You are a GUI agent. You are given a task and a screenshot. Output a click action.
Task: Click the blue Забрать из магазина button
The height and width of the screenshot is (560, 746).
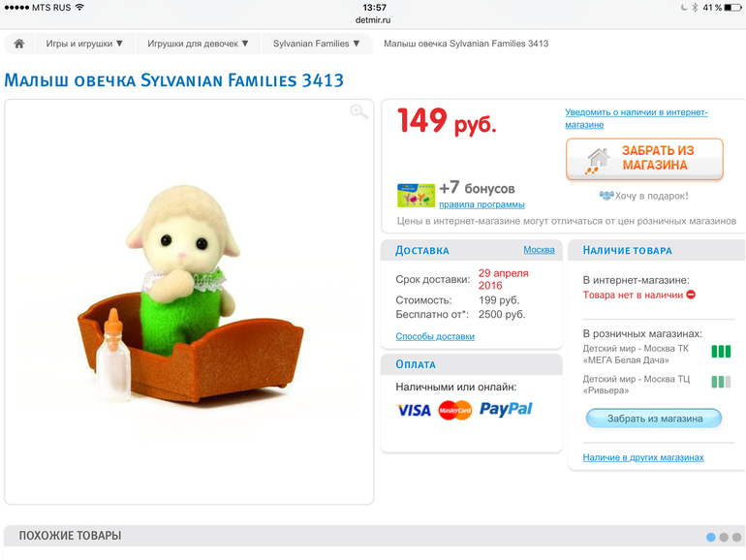[654, 419]
